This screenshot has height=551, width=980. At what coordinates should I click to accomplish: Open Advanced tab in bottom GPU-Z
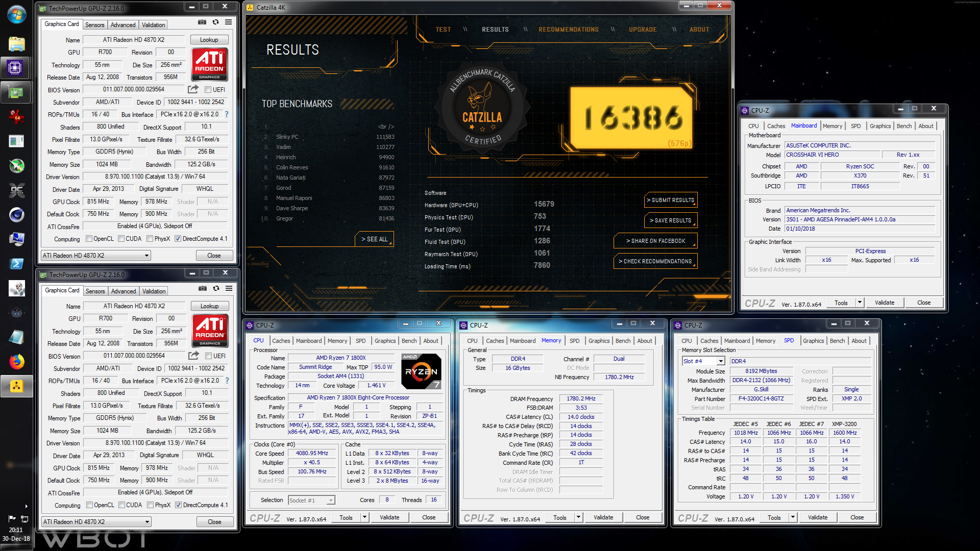pyautogui.click(x=124, y=291)
